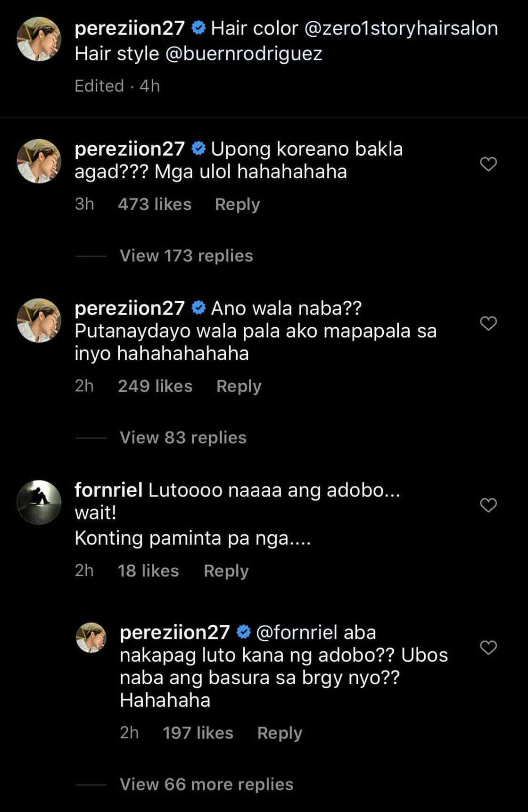Open @zero1storyhairsalon profile mention
528x812 pixels.
coord(401,28)
